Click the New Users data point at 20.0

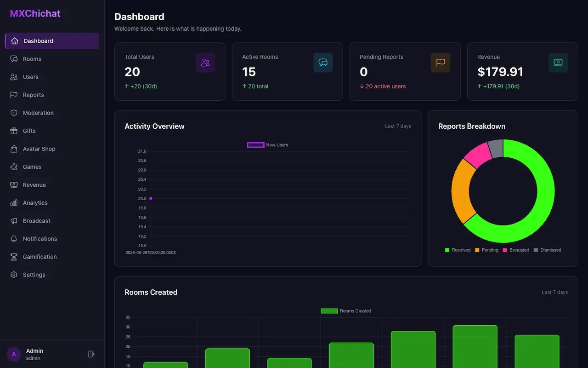click(x=151, y=198)
